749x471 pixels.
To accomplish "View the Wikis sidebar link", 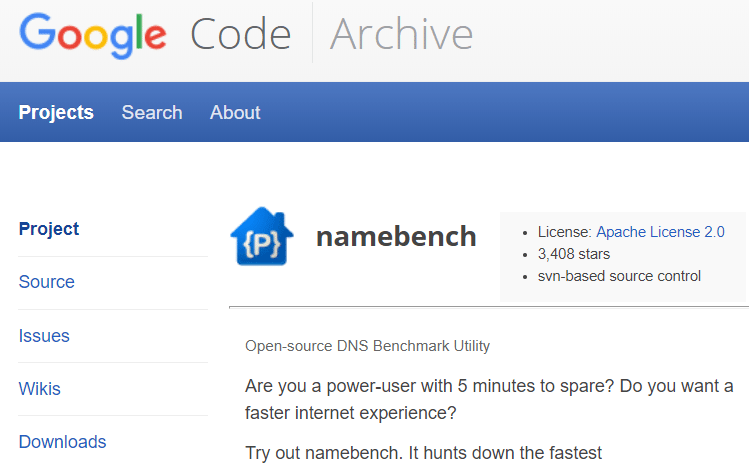I will point(40,389).
